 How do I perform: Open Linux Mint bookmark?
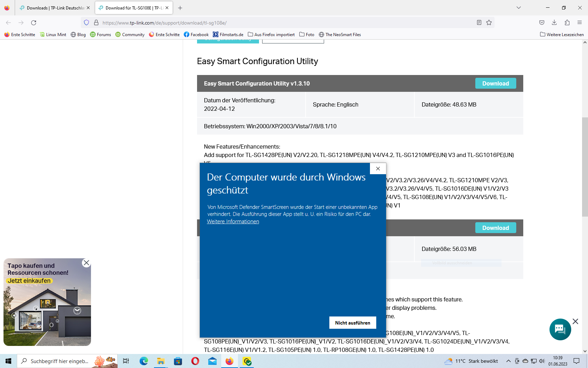click(53, 35)
